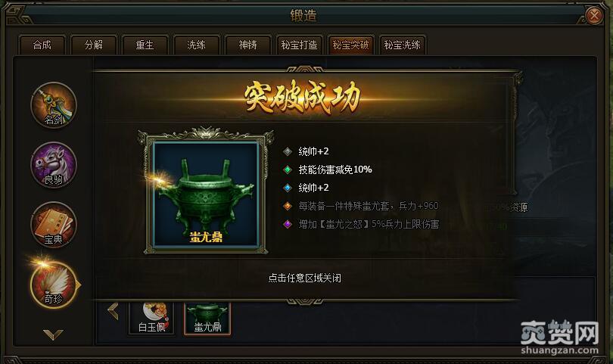
Task: Select the 秘宝打造 tab
Action: tap(299, 45)
